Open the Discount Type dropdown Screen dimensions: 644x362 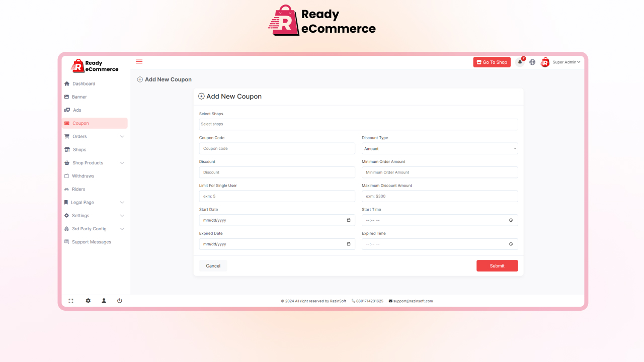tap(440, 148)
